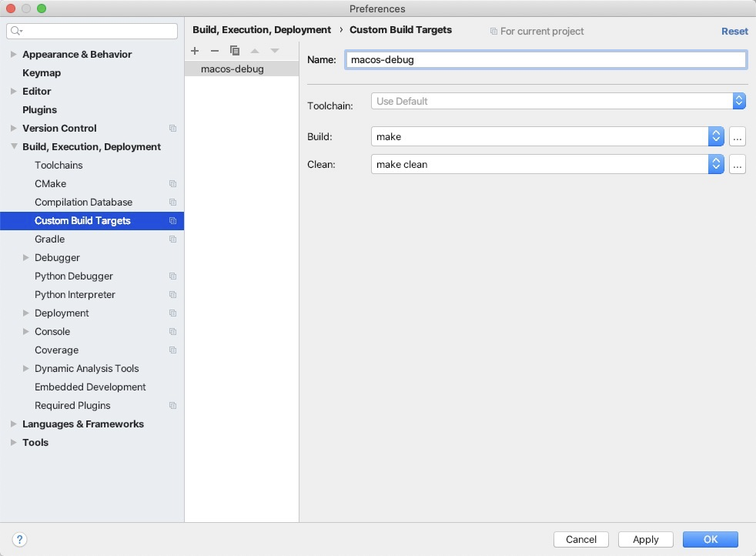756x556 pixels.
Task: Open Clean tool browse ellipsis button
Action: pyautogui.click(x=738, y=165)
